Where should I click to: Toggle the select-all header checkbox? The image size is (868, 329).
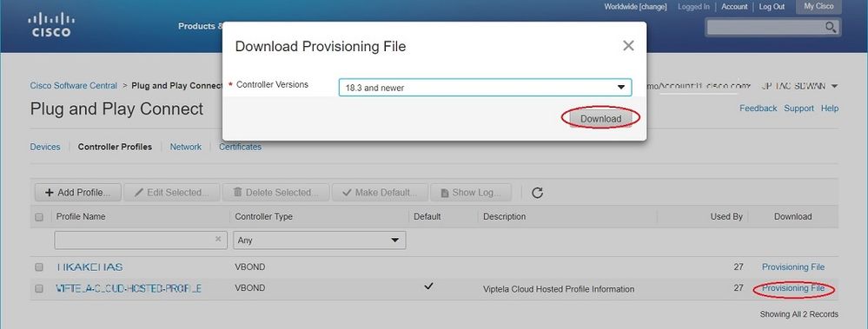point(39,217)
